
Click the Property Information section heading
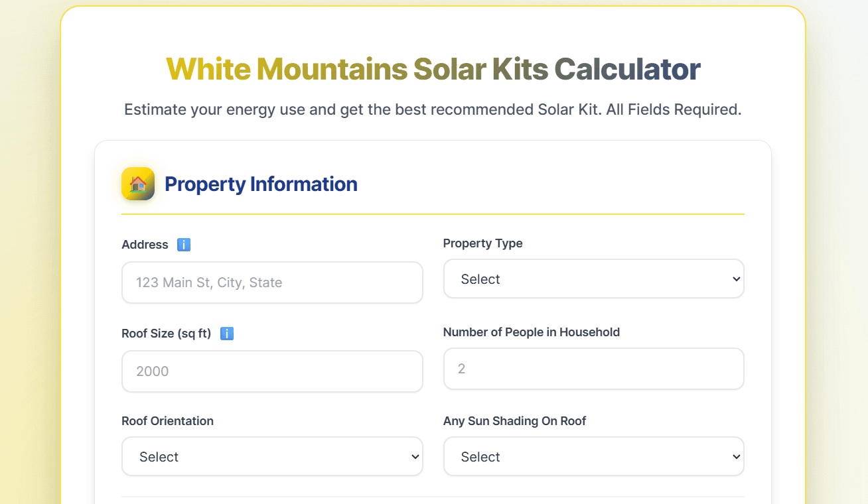(x=261, y=184)
